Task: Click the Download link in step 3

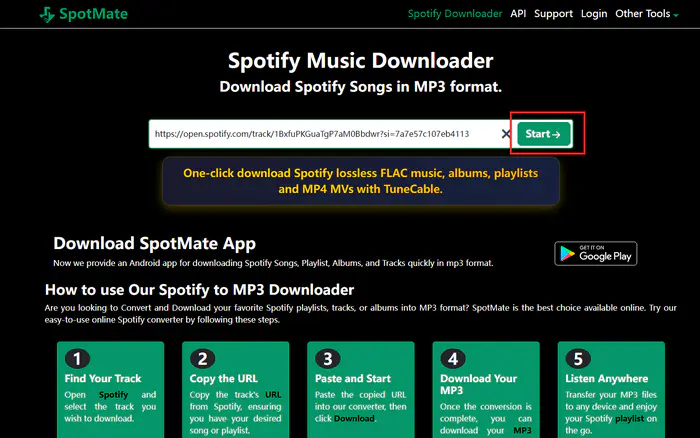Action: (x=354, y=418)
